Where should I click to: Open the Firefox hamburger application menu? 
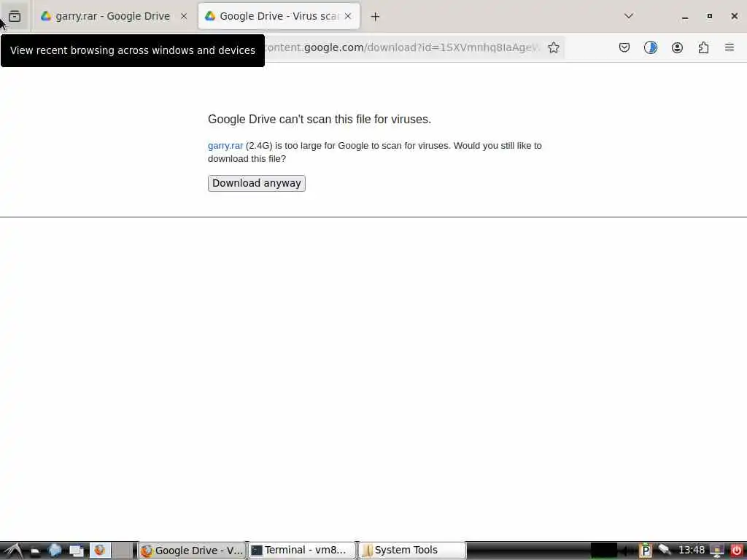pyautogui.click(x=729, y=47)
